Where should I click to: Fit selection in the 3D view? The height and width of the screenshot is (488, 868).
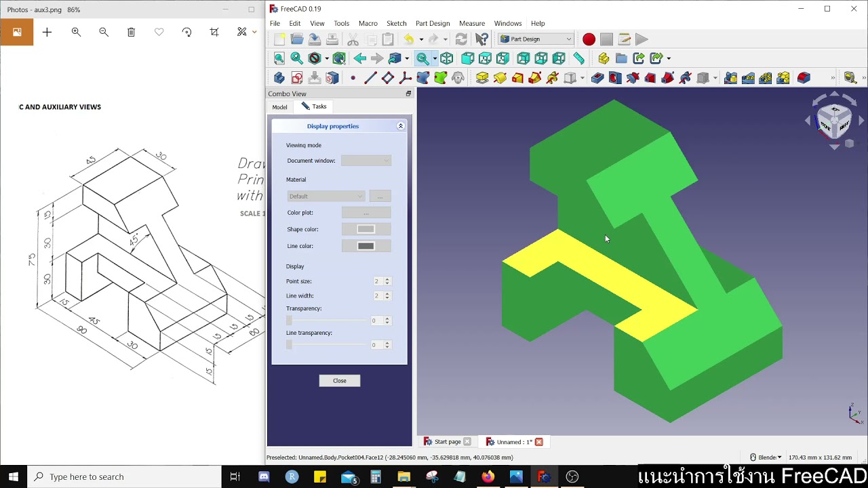click(297, 58)
